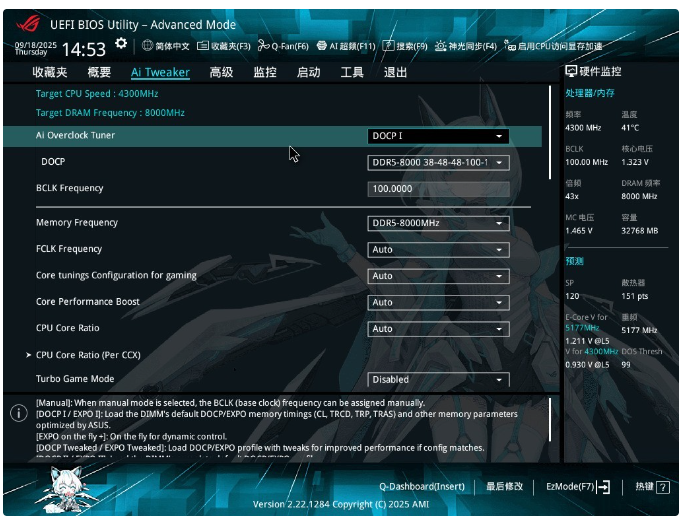Select the FCLK Frequency label
This screenshot has height=522, width=690.
pos(69,249)
